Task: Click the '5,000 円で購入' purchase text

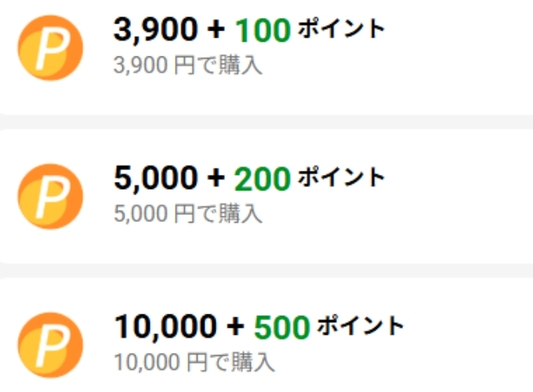Action: click(187, 213)
